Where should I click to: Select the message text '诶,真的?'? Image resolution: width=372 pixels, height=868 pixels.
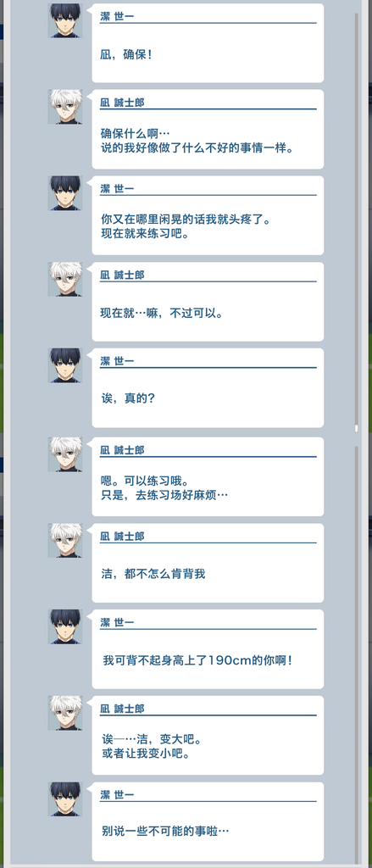[128, 398]
